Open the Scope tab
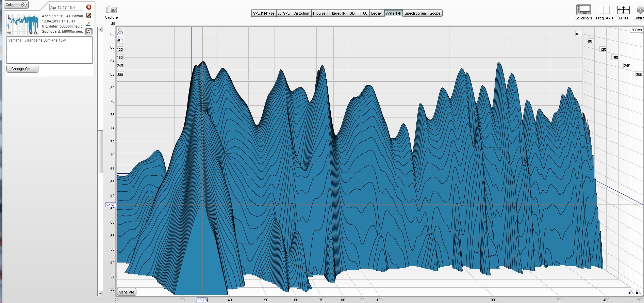This screenshot has width=644, height=303. pyautogui.click(x=435, y=13)
